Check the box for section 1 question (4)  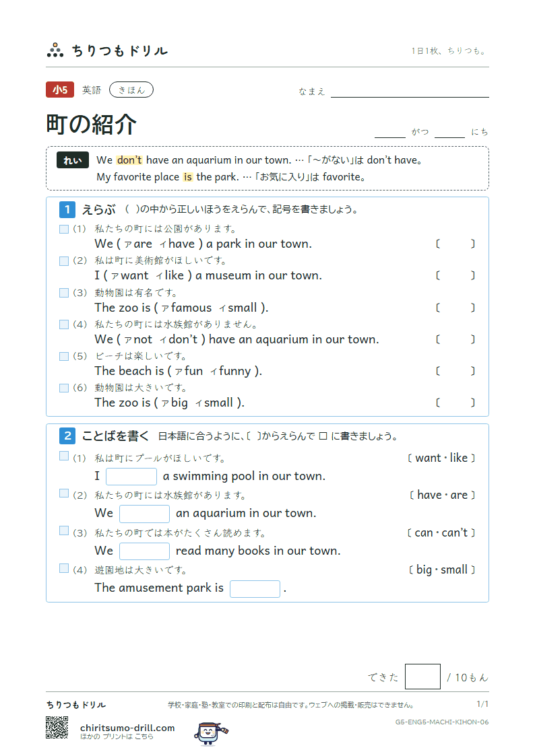(x=64, y=324)
